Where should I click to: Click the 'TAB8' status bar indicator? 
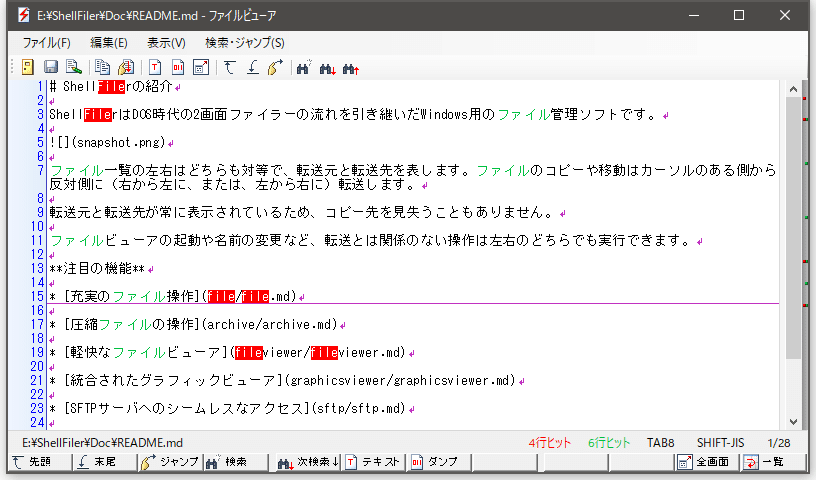(660, 443)
